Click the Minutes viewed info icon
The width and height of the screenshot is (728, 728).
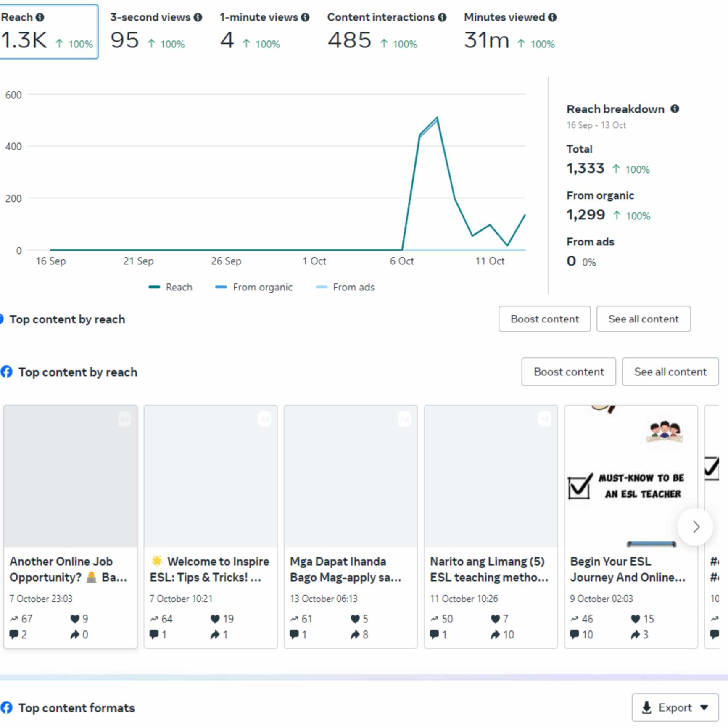coord(552,17)
